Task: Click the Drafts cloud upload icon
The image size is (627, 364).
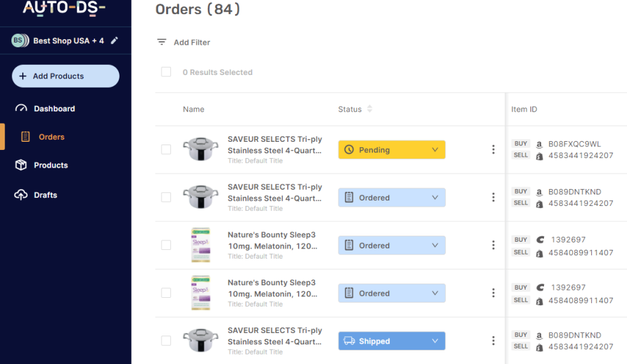Action: 21,195
